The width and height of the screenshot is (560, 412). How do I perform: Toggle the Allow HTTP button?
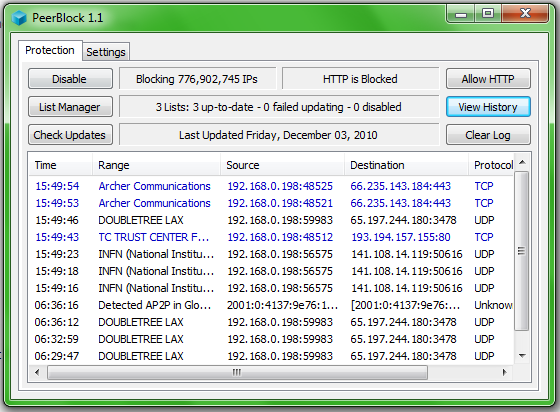click(x=488, y=79)
